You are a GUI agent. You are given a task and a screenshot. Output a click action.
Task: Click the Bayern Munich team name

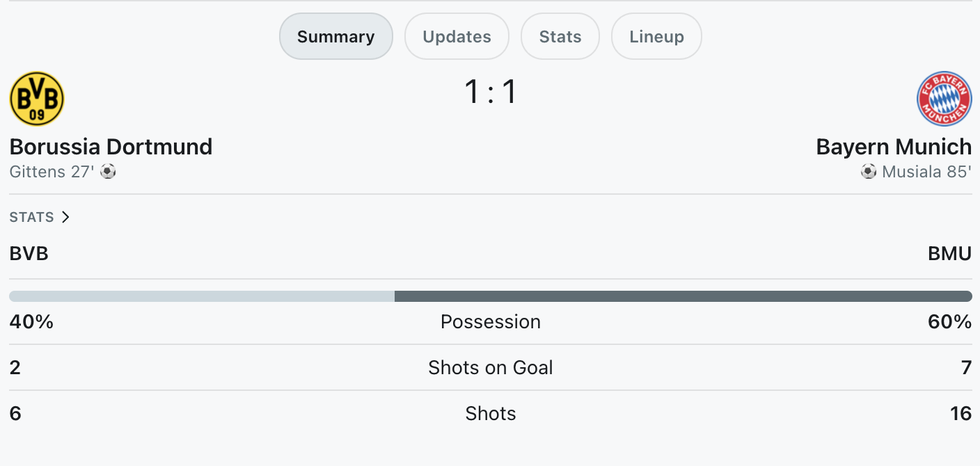894,147
